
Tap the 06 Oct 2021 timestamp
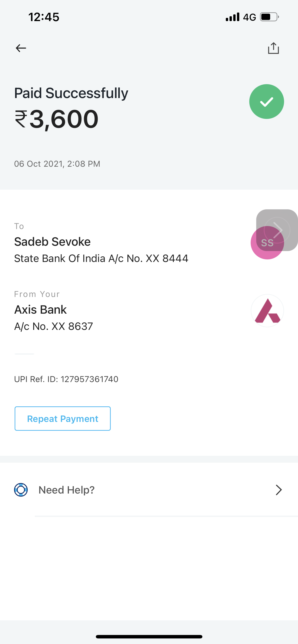[57, 164]
